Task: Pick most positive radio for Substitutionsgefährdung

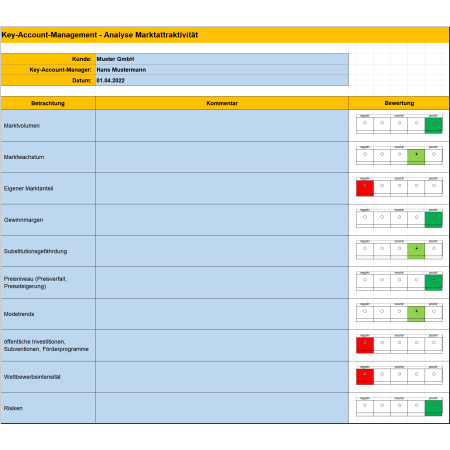Action: 434,248
